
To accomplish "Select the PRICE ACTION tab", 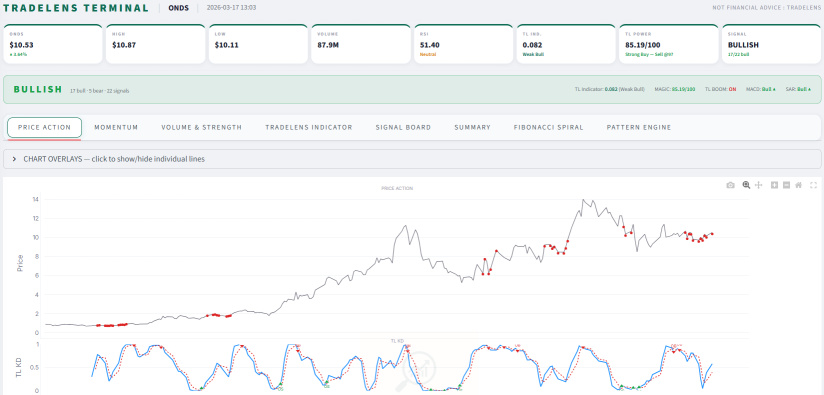I will [x=44, y=128].
